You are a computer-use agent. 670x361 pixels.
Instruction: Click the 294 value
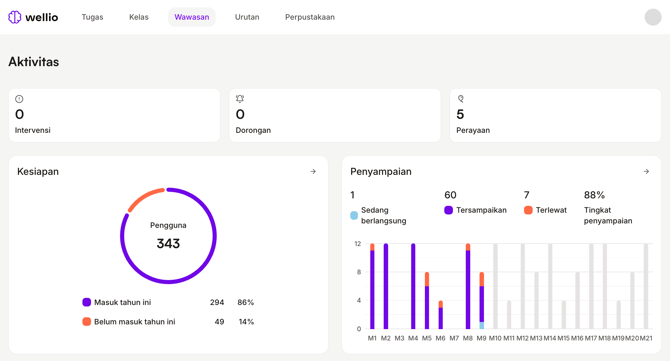point(217,302)
